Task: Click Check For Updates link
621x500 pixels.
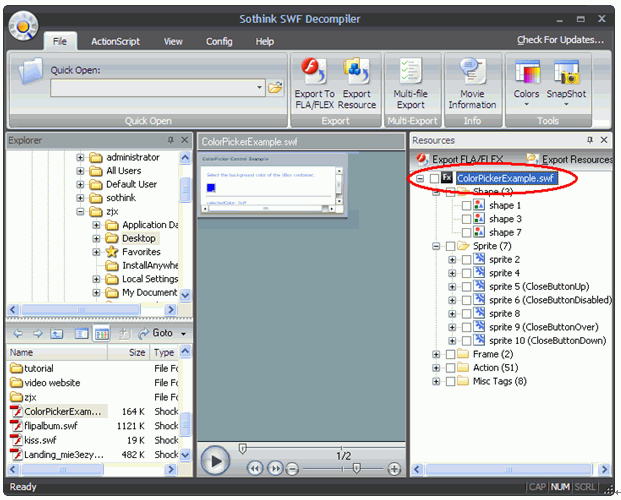Action: [560, 40]
